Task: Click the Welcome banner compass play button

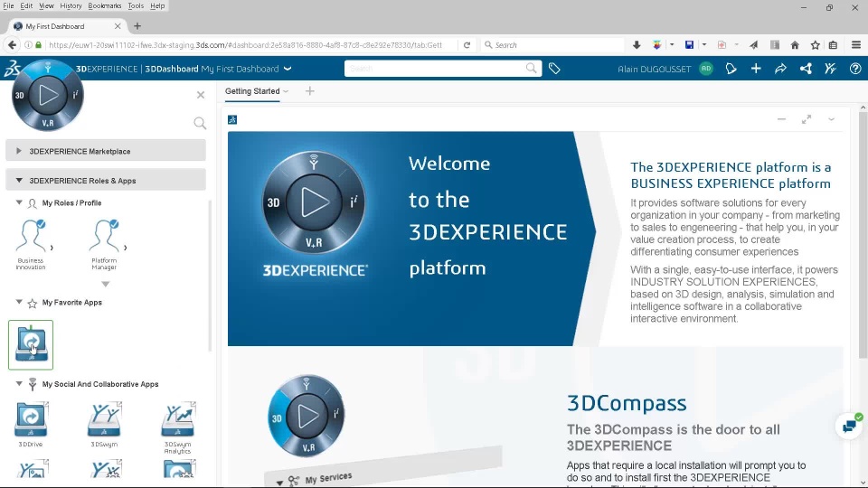Action: [x=314, y=202]
